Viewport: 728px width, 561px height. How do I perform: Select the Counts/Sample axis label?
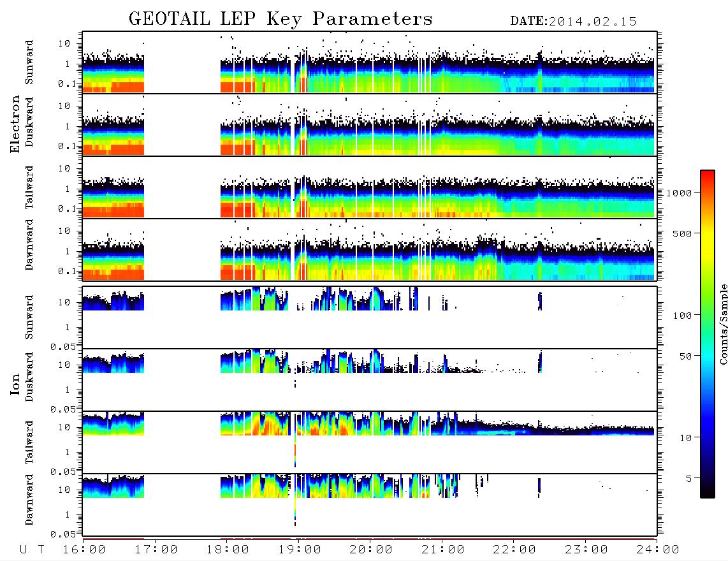pos(724,324)
